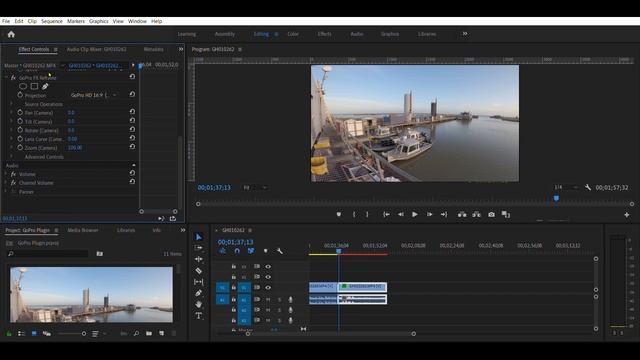The image size is (640, 360).
Task: Add marker in the timeline header
Action: [x=265, y=251]
